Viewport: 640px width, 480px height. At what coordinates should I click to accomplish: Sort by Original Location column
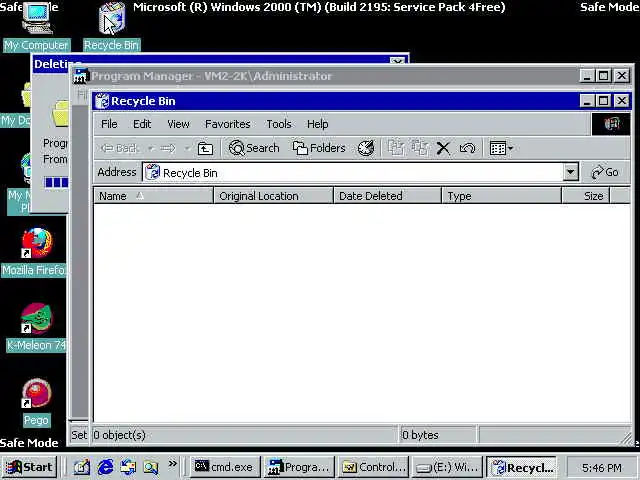[x=273, y=196]
